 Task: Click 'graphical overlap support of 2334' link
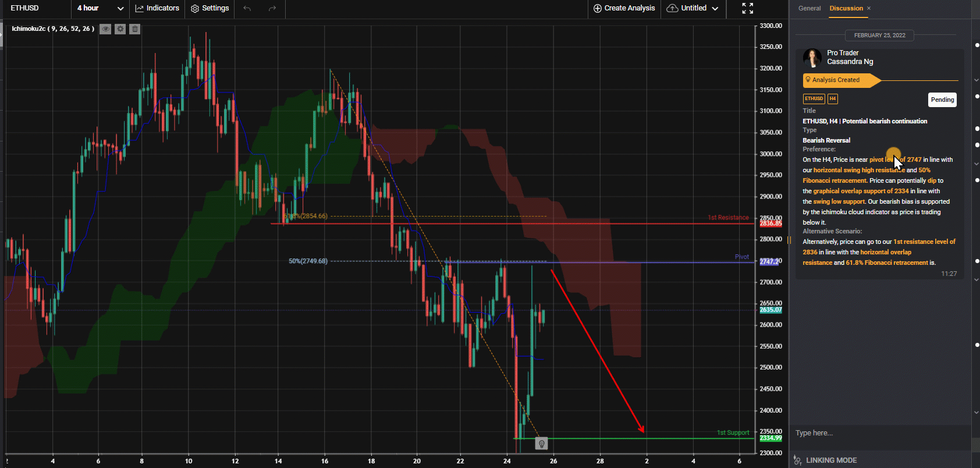click(x=861, y=191)
